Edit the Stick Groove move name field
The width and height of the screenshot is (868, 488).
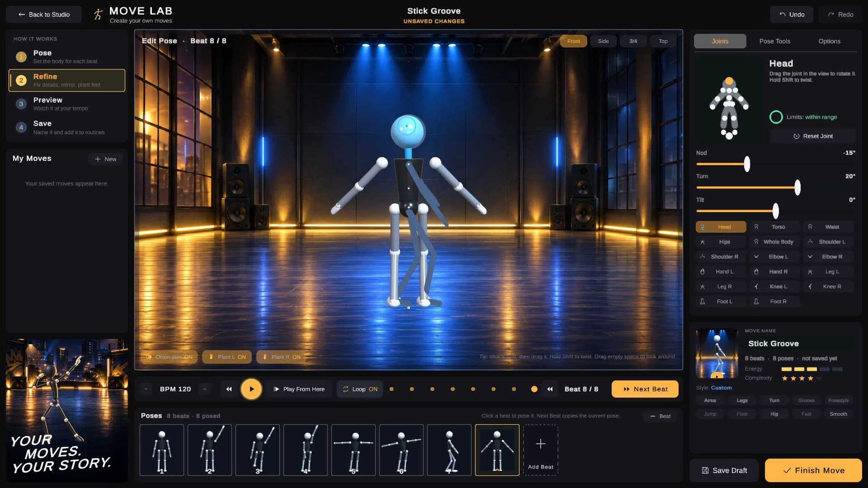799,343
